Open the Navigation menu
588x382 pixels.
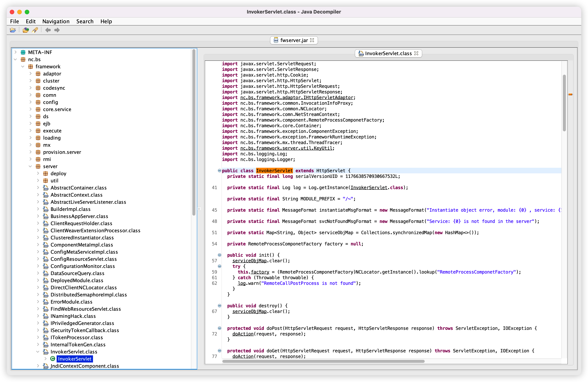coord(56,21)
